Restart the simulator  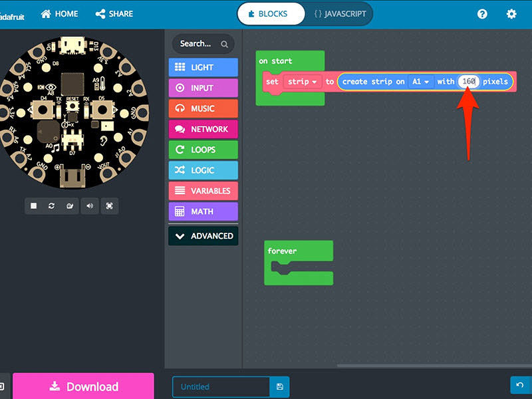click(52, 206)
